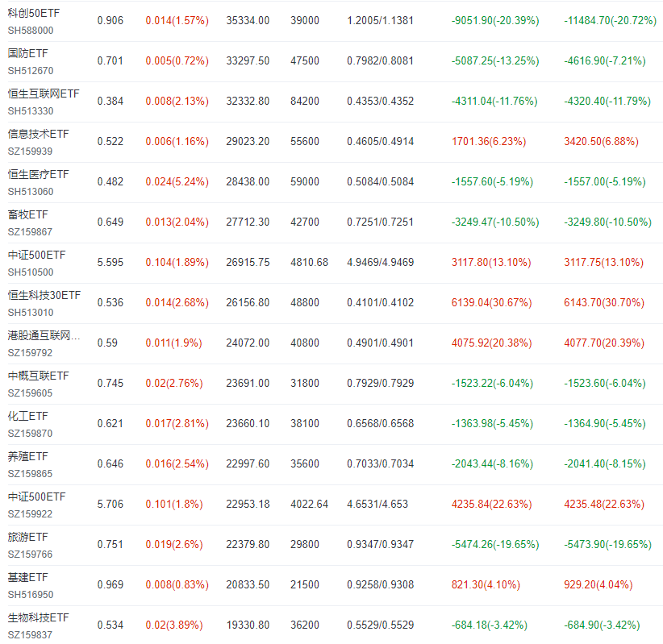Viewport: 663px width, 644px height.
Task: Select the change 0.02(3.89%)
Action: 174,625
